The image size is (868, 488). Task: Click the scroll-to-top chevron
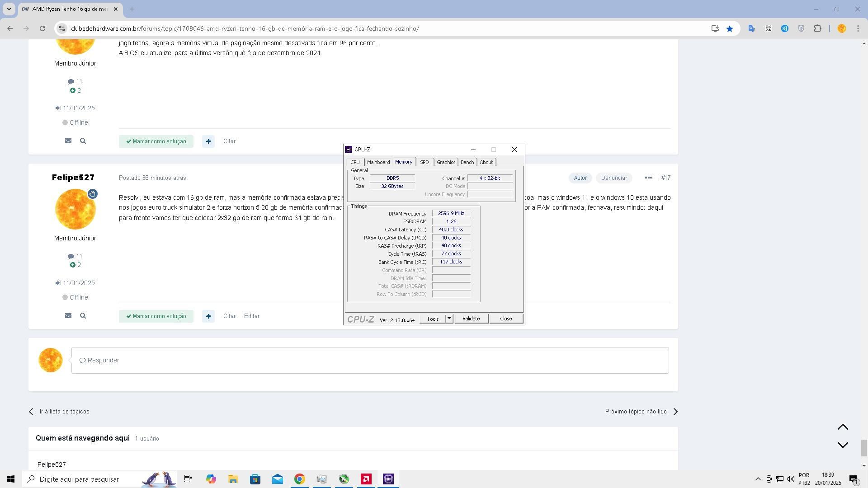[843, 427]
